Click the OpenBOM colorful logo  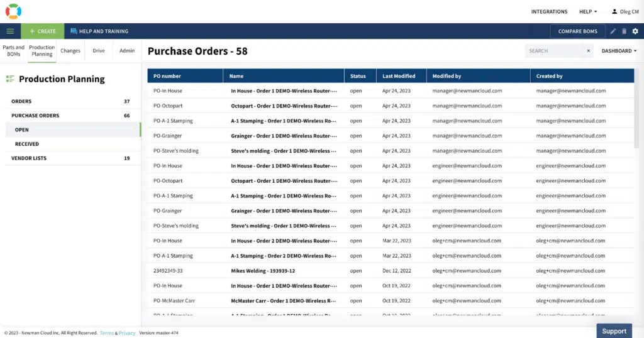click(x=13, y=11)
